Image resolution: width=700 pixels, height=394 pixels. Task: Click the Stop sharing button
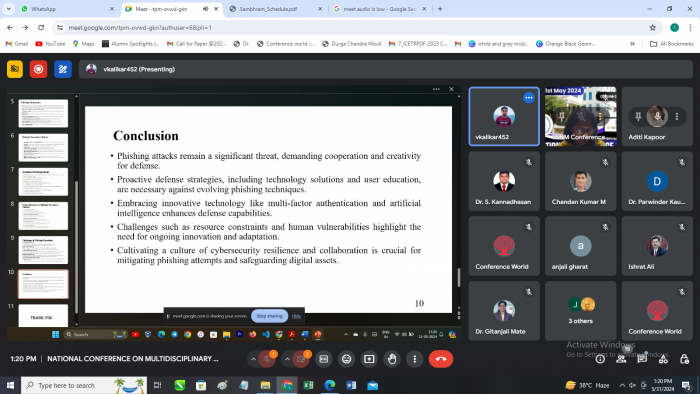(269, 316)
